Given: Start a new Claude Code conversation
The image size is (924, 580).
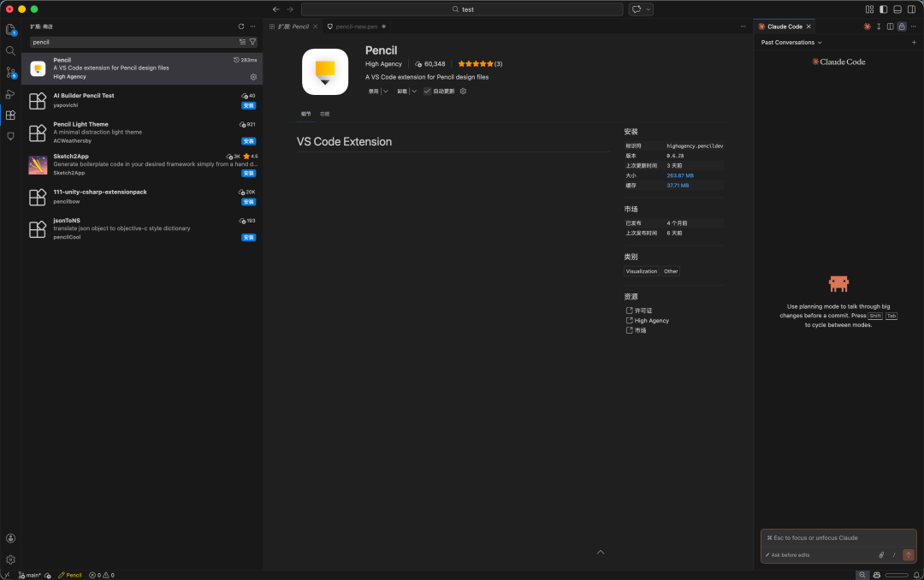Looking at the screenshot, I should 914,42.
